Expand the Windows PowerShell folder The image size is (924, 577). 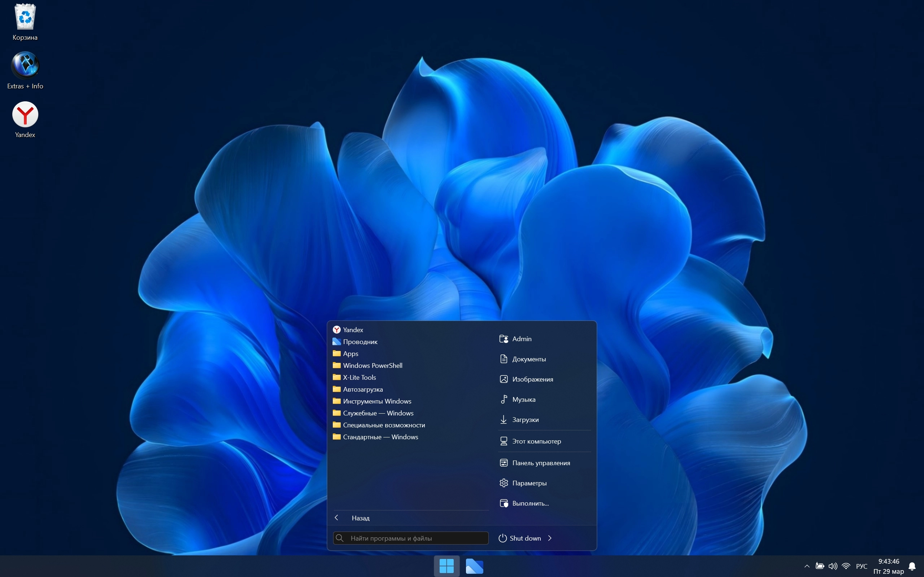click(372, 365)
